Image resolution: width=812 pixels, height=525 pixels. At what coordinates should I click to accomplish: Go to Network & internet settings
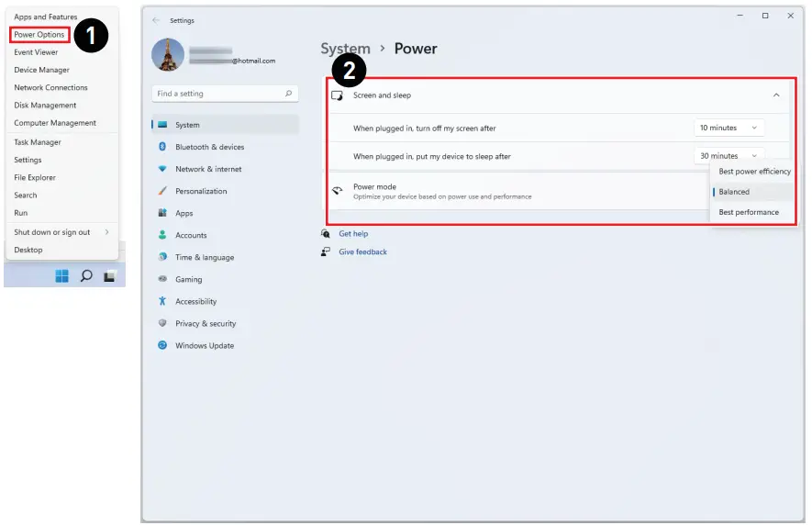click(208, 169)
